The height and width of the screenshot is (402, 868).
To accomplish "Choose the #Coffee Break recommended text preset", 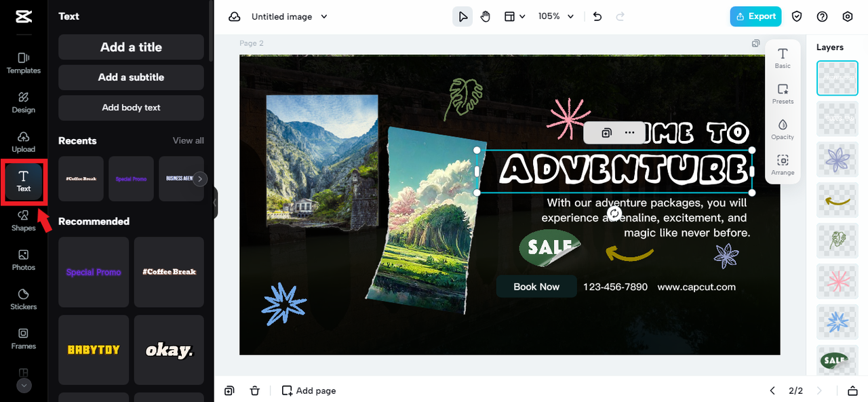I will click(169, 272).
